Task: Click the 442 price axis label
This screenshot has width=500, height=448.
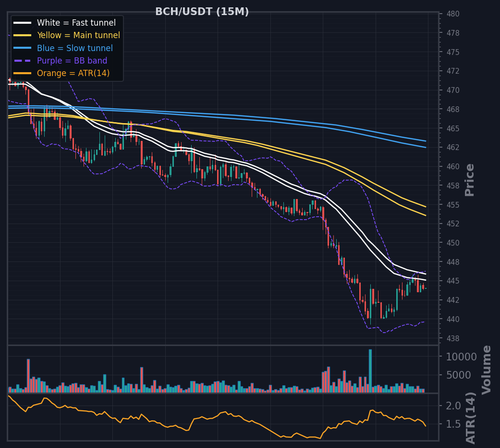Action: pos(453,300)
